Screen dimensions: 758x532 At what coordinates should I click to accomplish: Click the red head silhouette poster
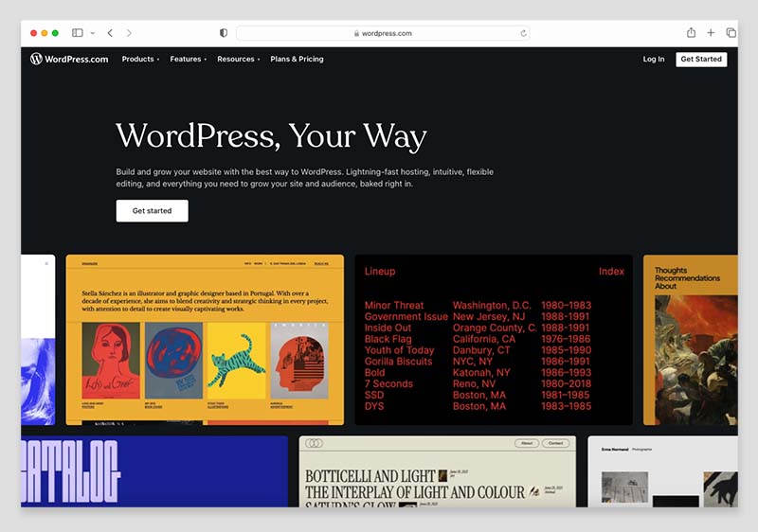point(299,361)
